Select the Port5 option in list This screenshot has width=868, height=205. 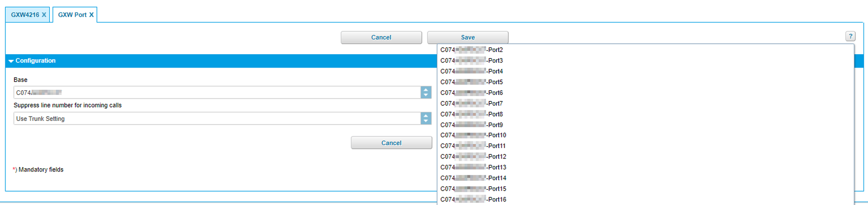tap(472, 82)
